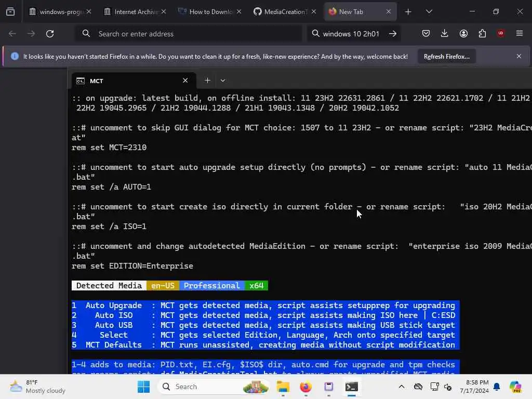Open the purple app icon on the taskbar

(329, 387)
